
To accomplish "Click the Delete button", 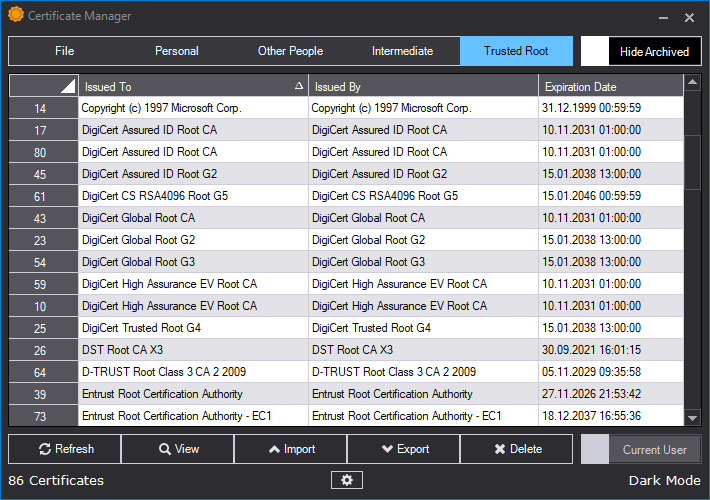I will [516, 449].
